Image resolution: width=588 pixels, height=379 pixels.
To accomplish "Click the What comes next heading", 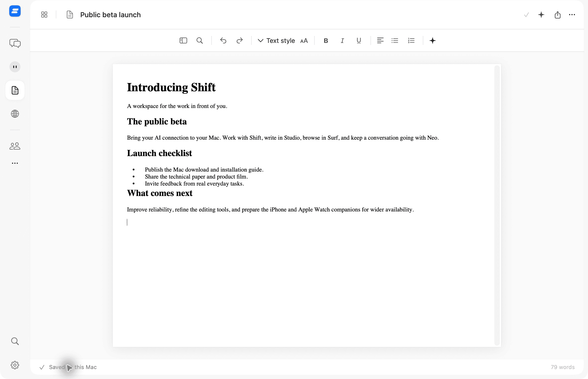I will (x=160, y=193).
